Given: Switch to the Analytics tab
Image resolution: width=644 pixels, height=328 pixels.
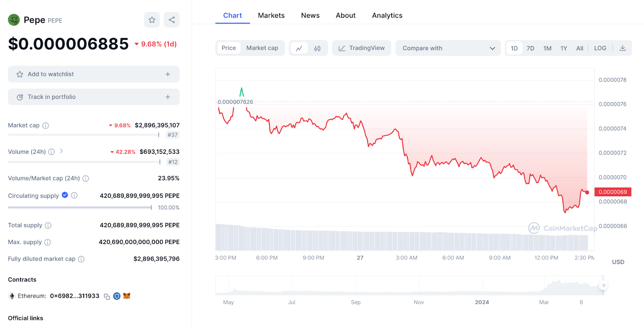Looking at the screenshot, I should coord(387,15).
